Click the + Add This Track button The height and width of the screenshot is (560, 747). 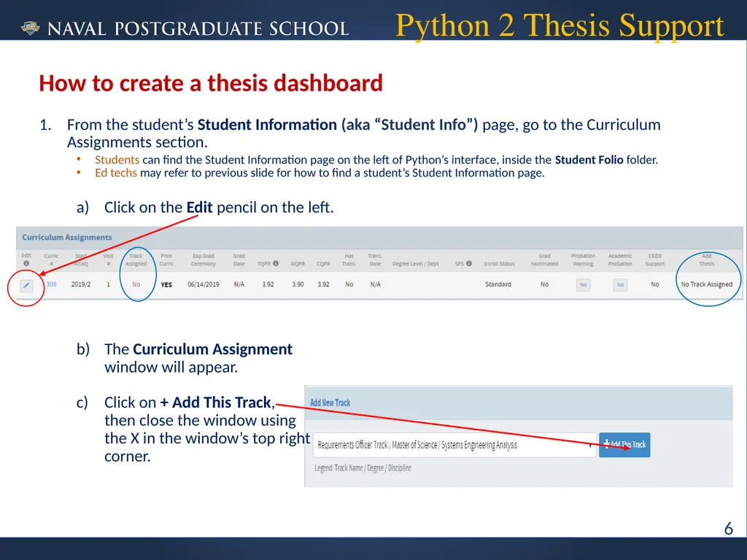point(624,445)
